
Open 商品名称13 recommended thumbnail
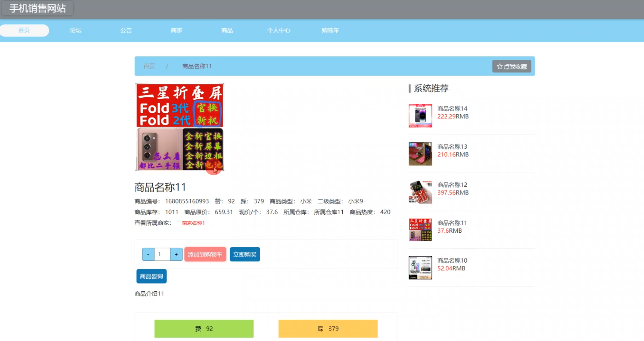[420, 154]
